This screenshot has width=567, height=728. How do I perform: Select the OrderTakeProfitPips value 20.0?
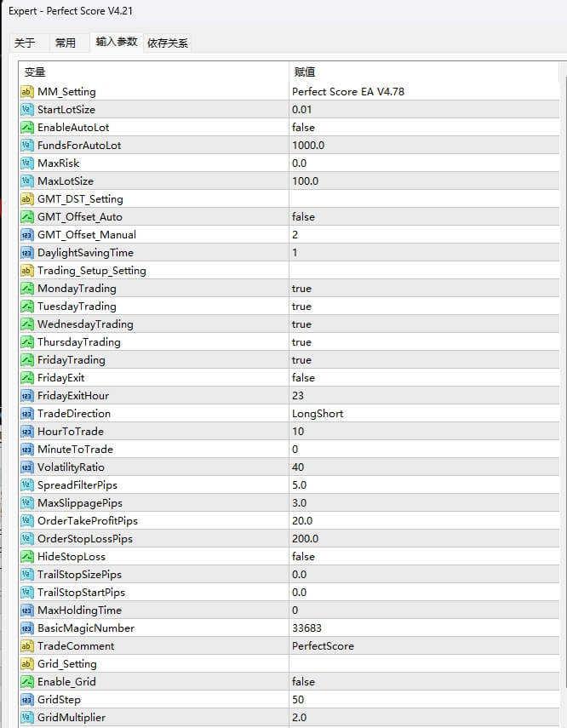(x=302, y=520)
